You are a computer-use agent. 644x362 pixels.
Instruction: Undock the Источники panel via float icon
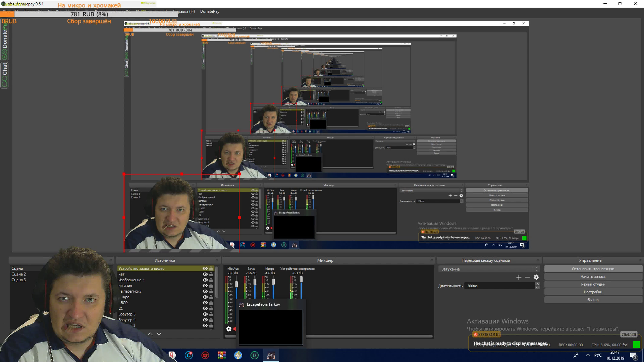point(217,260)
